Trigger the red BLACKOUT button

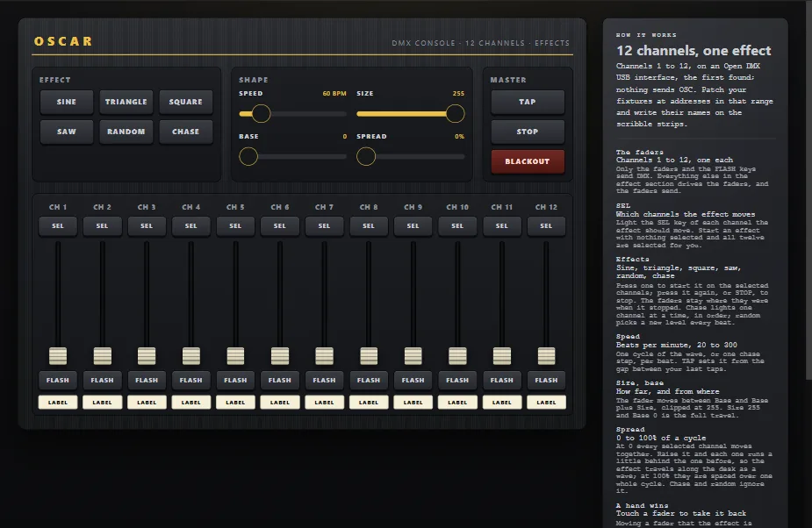(x=528, y=161)
